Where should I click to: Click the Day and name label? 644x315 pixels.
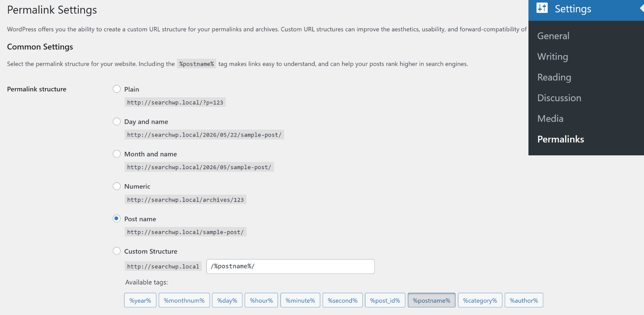click(146, 122)
